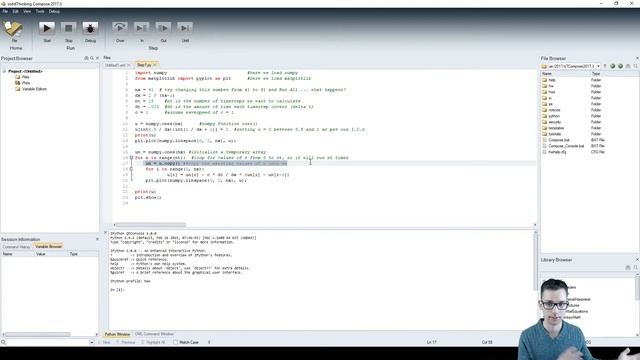
Task: Close the Library Browser panel
Action: [637, 260]
